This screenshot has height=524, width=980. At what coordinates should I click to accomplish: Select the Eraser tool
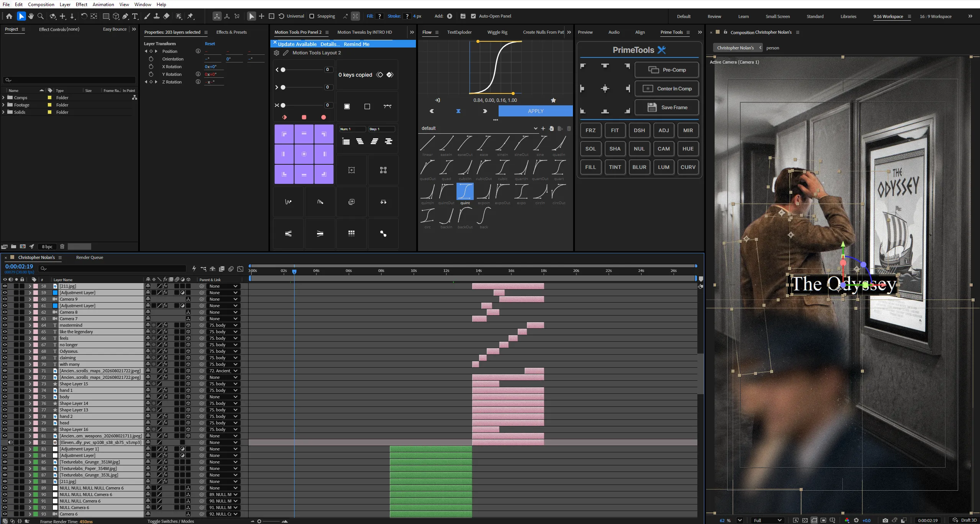coord(166,16)
